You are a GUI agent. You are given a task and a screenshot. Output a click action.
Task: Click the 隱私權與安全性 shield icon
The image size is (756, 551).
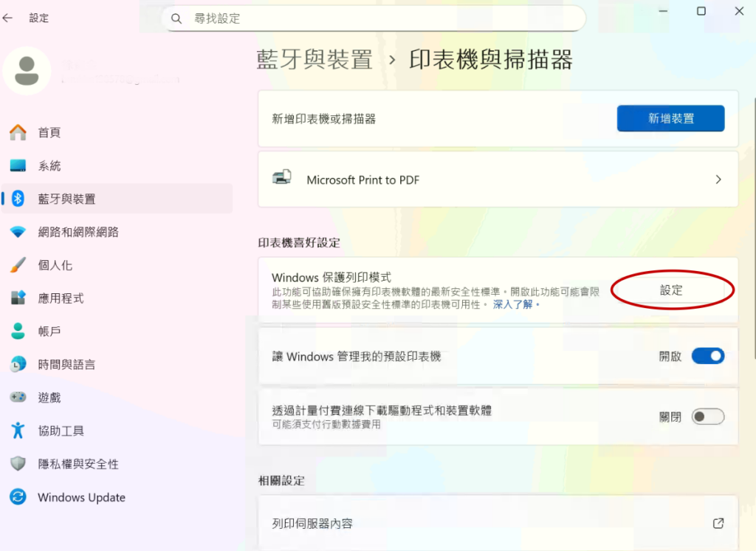[18, 464]
